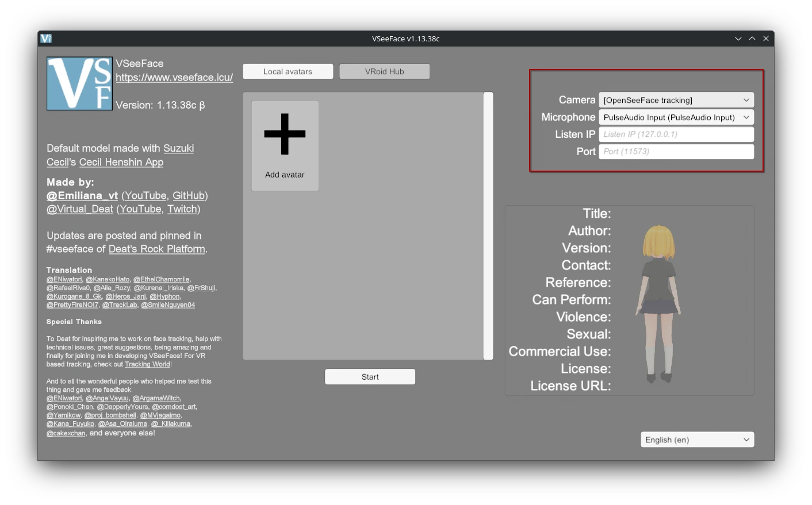Open the @SmileNguyen04 link
Image resolution: width=812 pixels, height=505 pixels.
point(168,305)
